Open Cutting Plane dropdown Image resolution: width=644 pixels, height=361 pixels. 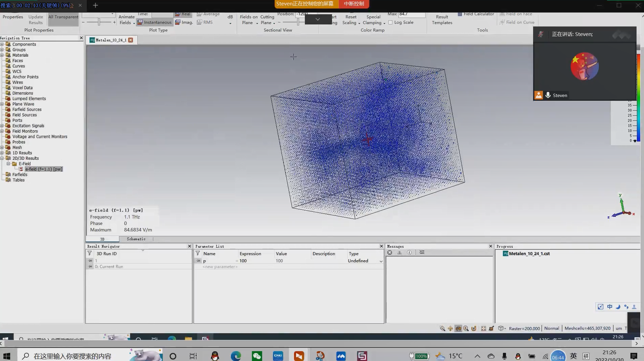click(268, 20)
